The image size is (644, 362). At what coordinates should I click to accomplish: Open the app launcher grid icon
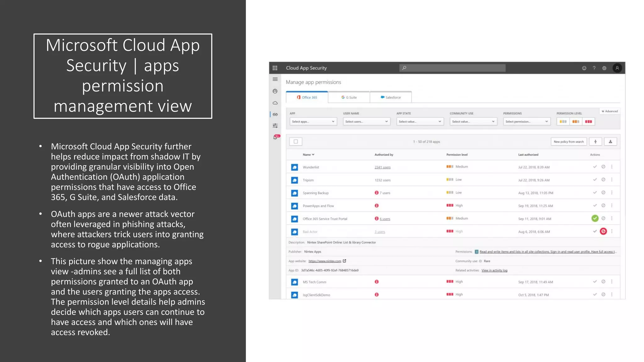tap(275, 68)
